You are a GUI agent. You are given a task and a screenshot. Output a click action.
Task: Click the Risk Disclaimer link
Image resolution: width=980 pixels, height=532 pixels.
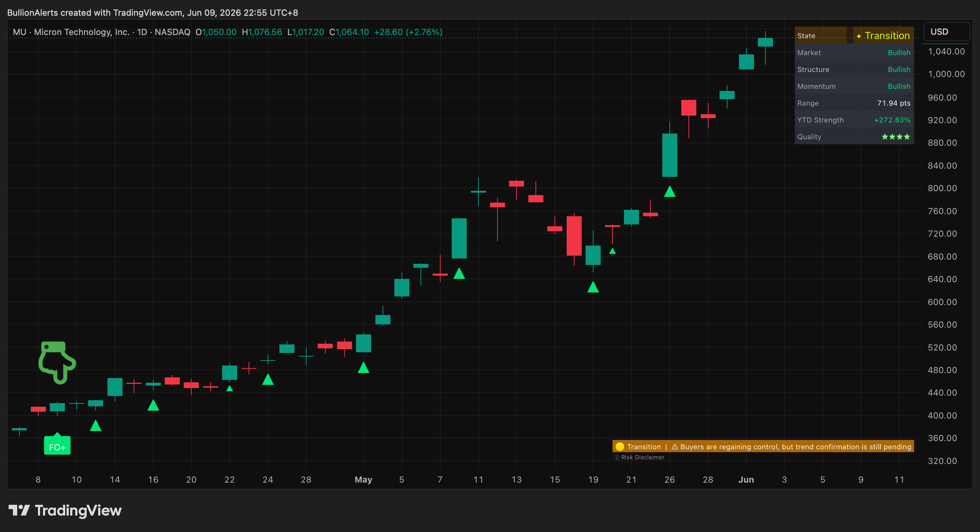[643, 457]
